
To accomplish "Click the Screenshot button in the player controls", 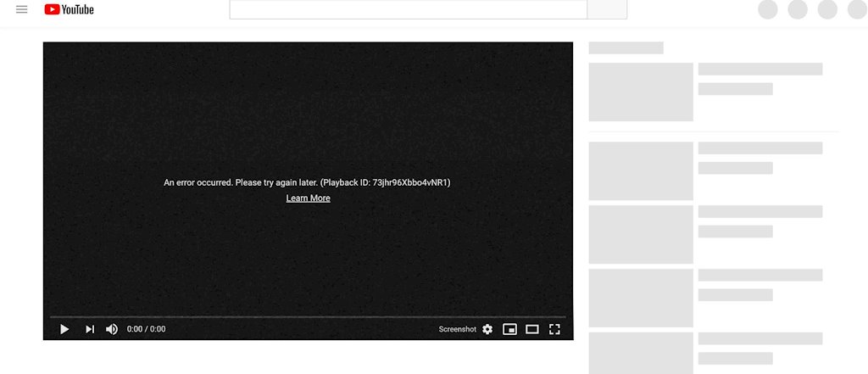I will point(457,329).
